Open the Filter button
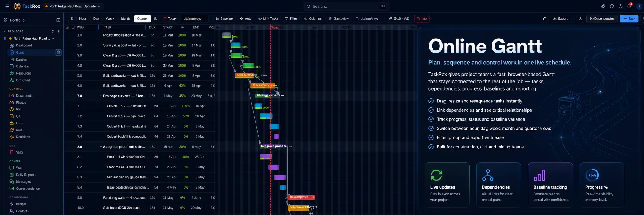 tap(291, 19)
